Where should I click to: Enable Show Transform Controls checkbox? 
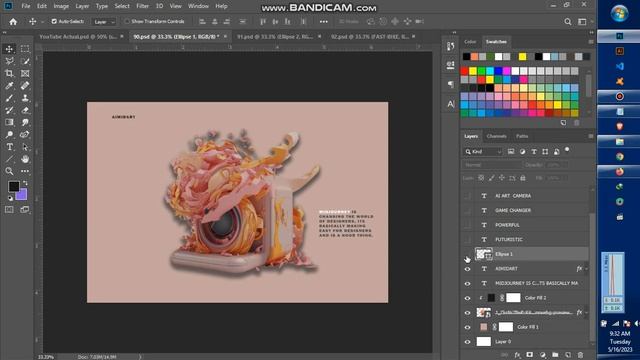(x=127, y=21)
